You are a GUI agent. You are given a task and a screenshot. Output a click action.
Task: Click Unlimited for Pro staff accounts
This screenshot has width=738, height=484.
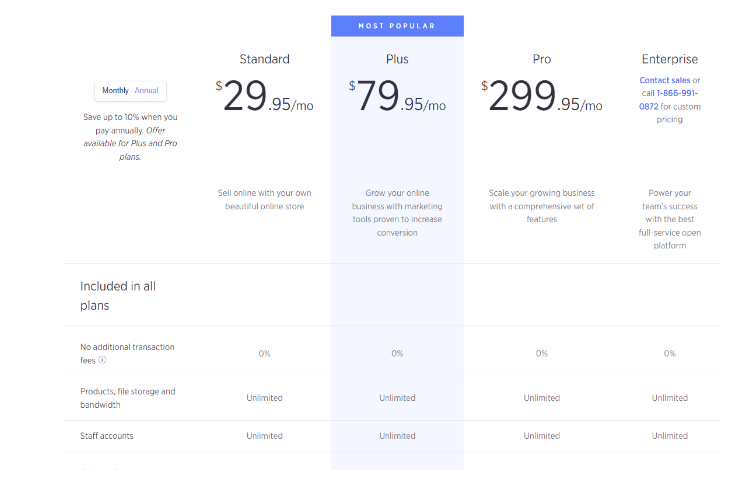[x=542, y=436]
